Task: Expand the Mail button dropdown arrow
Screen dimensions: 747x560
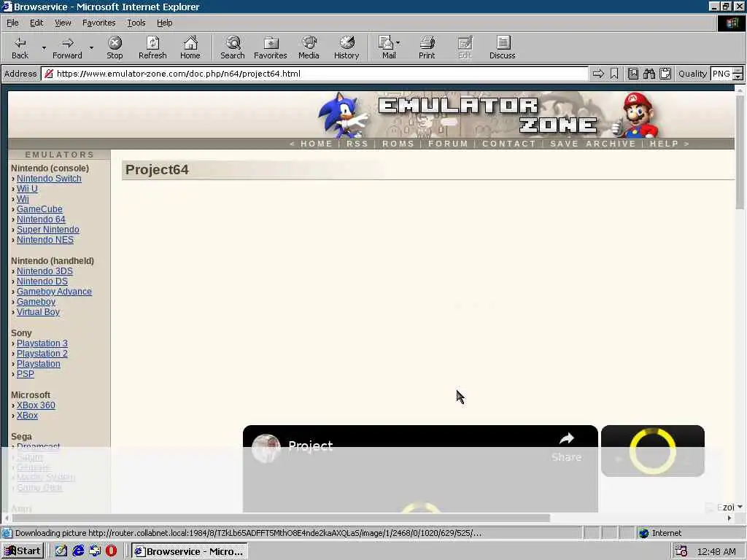Action: tap(398, 43)
